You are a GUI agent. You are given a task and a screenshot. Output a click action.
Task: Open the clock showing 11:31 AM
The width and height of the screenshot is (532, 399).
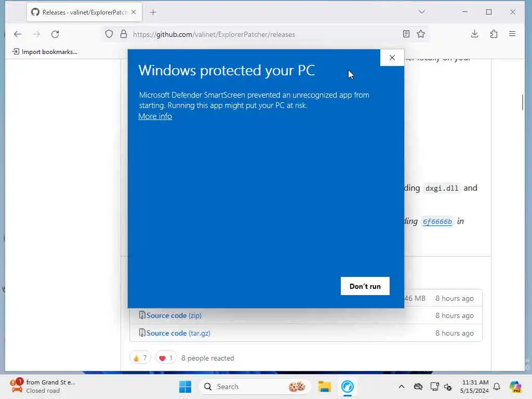(x=475, y=387)
